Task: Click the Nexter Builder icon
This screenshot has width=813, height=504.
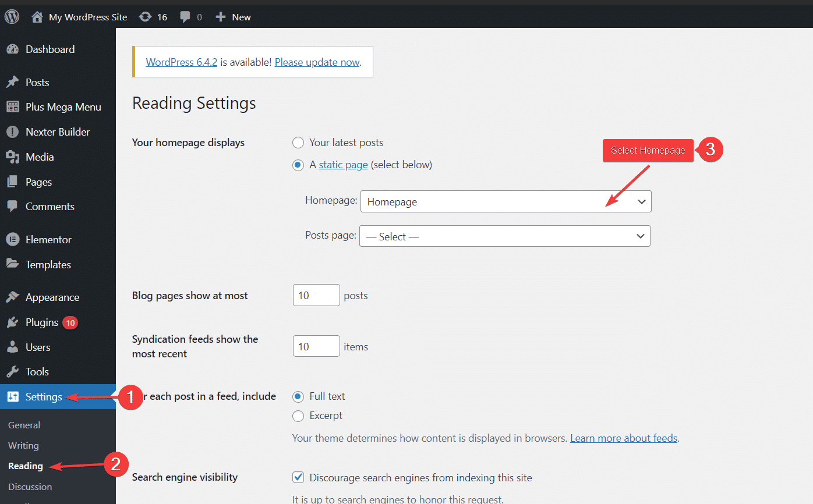Action: 13,132
